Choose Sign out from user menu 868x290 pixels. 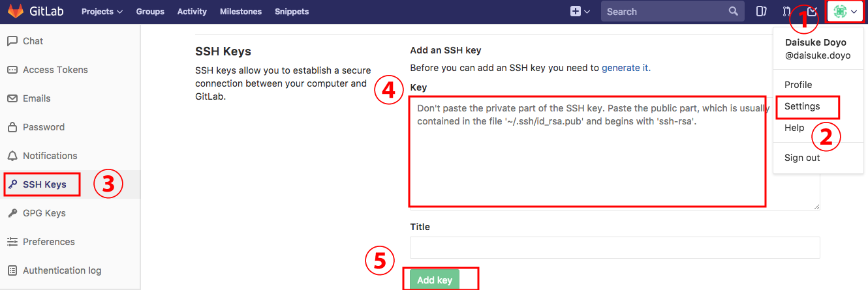tap(802, 158)
